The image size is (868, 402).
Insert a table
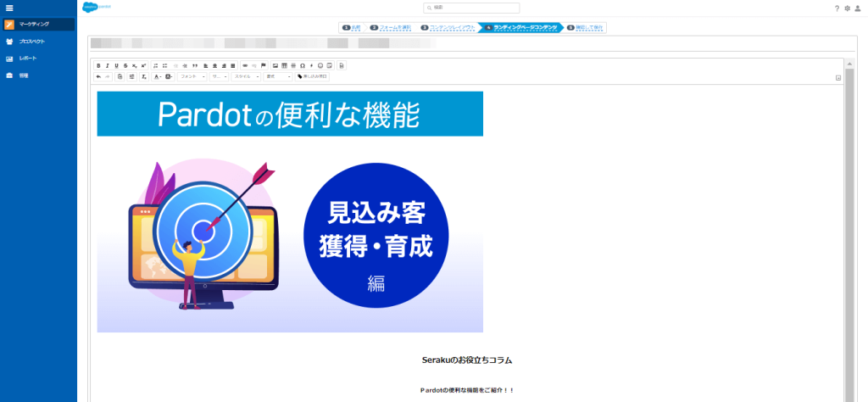point(284,66)
